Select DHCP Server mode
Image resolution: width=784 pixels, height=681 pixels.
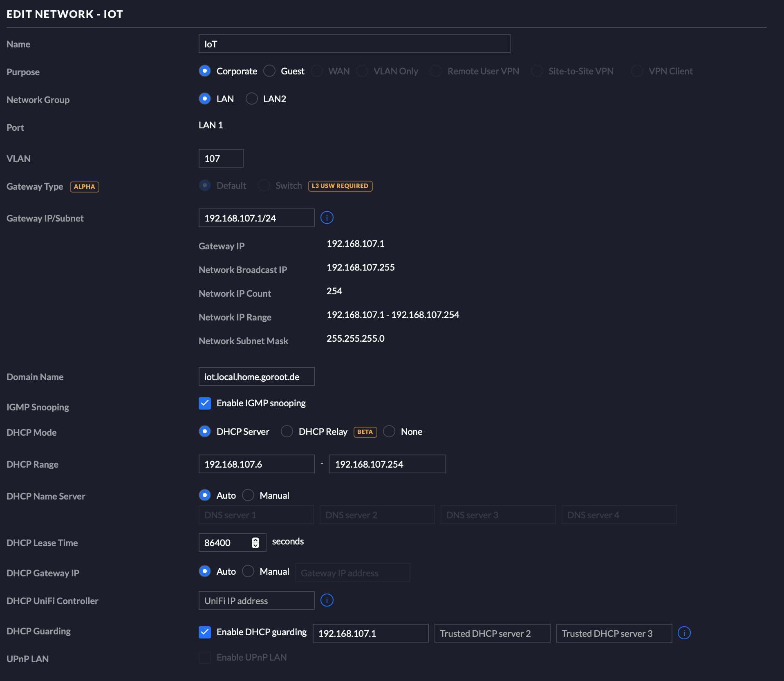205,431
